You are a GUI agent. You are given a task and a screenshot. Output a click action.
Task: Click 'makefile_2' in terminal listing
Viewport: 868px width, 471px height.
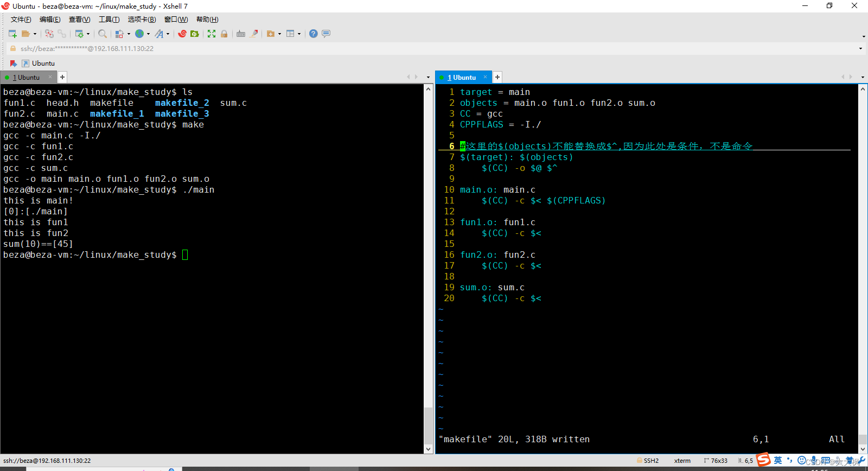coord(182,103)
